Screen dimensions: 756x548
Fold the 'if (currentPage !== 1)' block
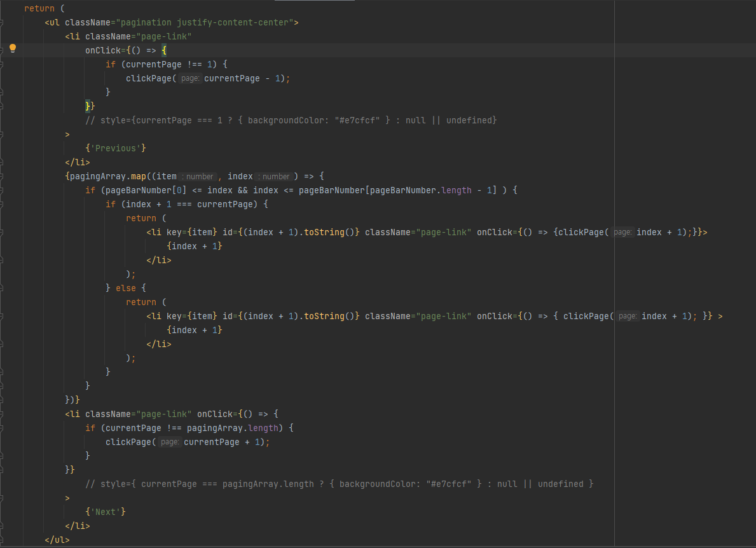(1, 65)
